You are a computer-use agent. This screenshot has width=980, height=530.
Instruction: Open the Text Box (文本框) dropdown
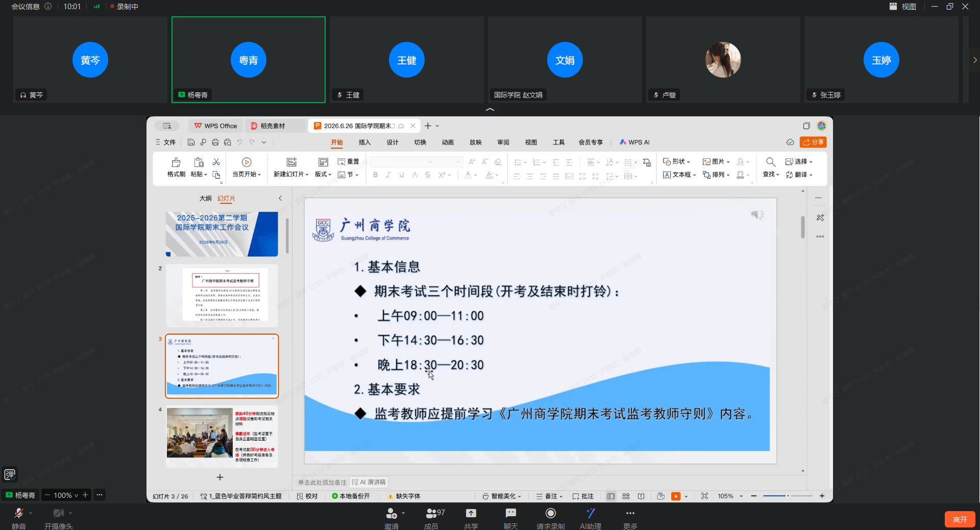[x=680, y=175]
